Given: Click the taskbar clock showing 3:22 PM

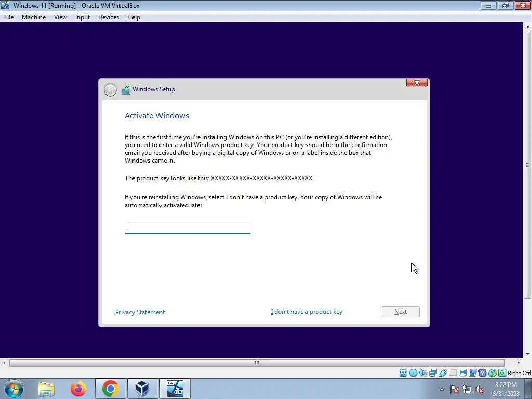Looking at the screenshot, I should [x=506, y=389].
